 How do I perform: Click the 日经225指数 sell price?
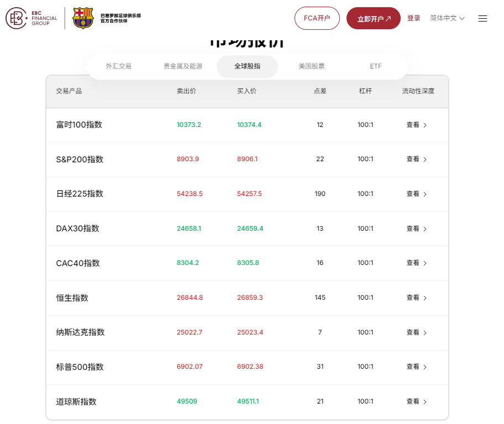point(190,194)
